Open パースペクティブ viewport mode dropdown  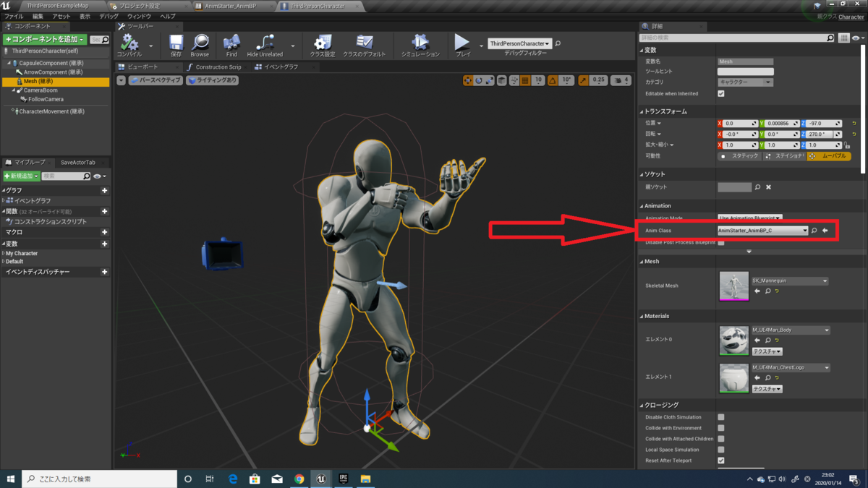pyautogui.click(x=156, y=80)
